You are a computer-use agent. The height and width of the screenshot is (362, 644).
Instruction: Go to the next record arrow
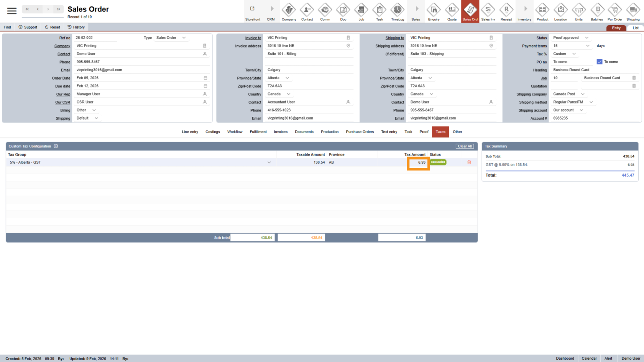pyautogui.click(x=48, y=9)
